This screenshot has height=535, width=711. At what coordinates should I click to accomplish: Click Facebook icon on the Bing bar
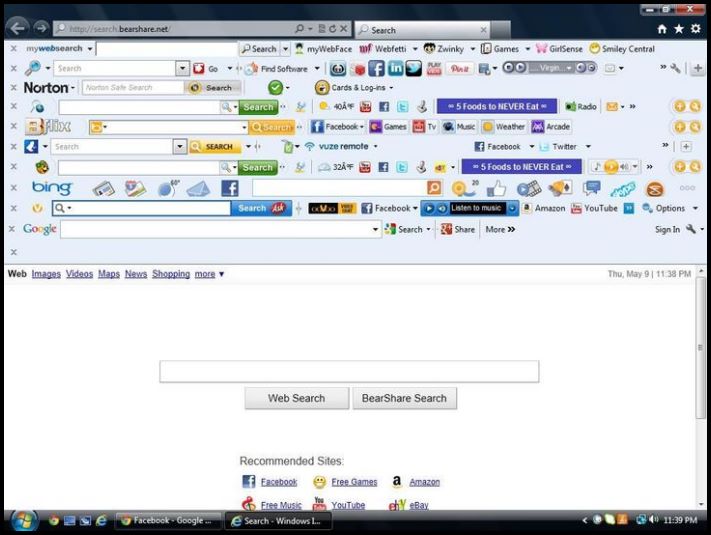point(230,188)
